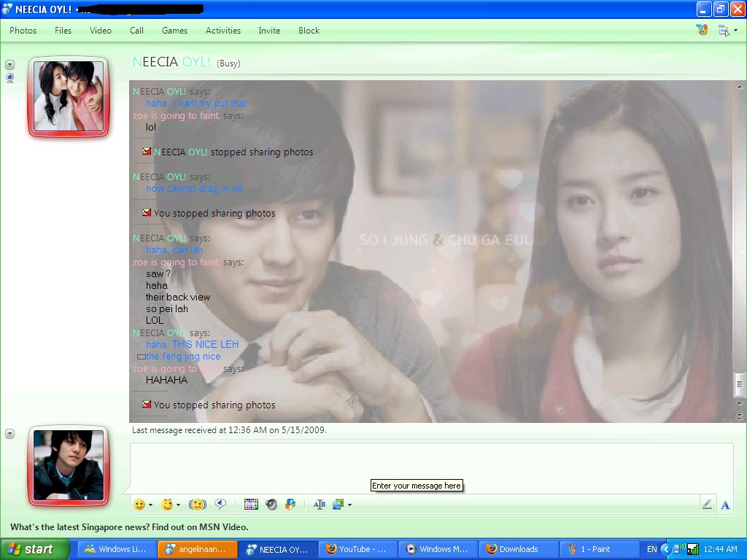
Task: Click the show menu icon at top right
Action: (x=724, y=31)
